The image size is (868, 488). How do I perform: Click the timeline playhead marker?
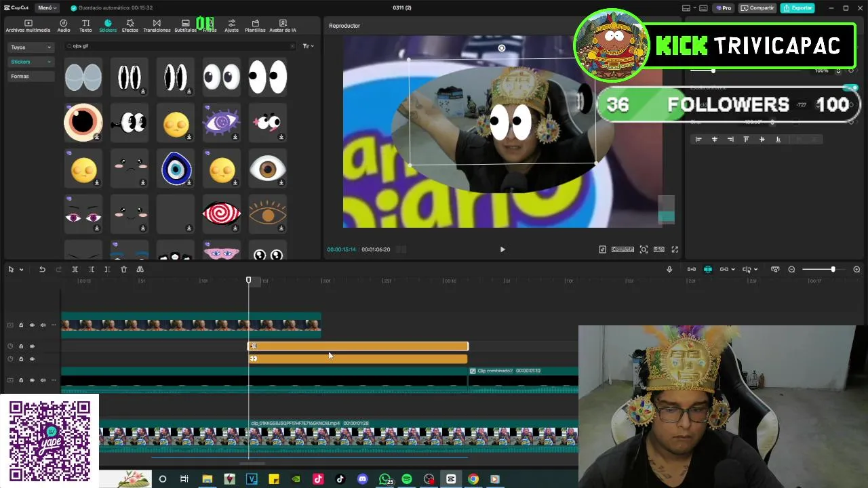pos(248,280)
